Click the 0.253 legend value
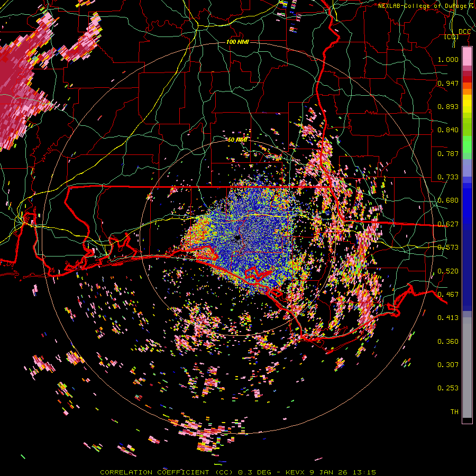476x476 pixels. point(448,388)
